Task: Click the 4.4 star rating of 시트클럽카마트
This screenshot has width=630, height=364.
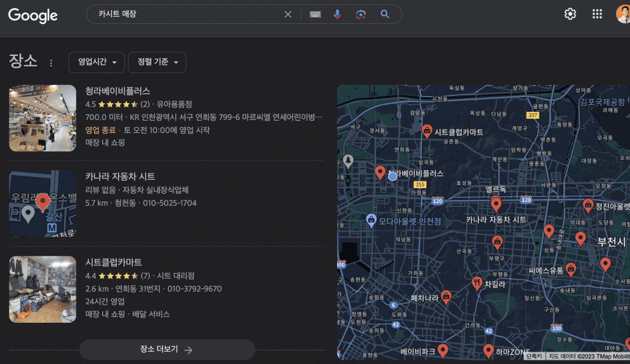Action: point(118,275)
